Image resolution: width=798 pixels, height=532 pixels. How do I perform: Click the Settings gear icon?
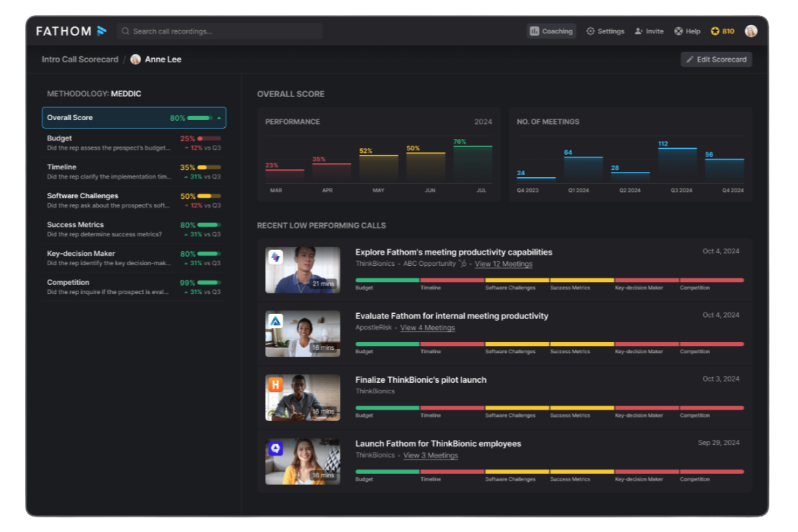[590, 31]
